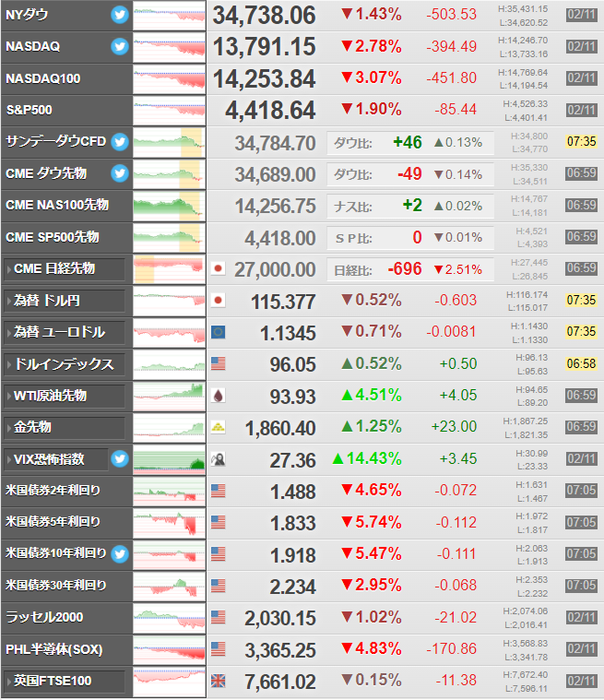Click the US flag in ラッセル2000 row
The height and width of the screenshot is (700, 604).
218,617
